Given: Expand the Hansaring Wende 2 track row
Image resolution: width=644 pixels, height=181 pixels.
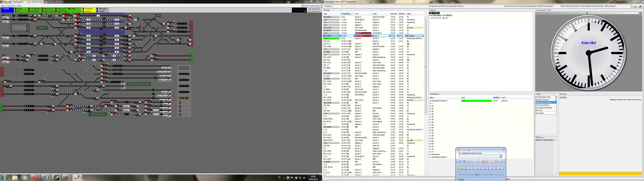Looking at the screenshot, I should [430, 101].
